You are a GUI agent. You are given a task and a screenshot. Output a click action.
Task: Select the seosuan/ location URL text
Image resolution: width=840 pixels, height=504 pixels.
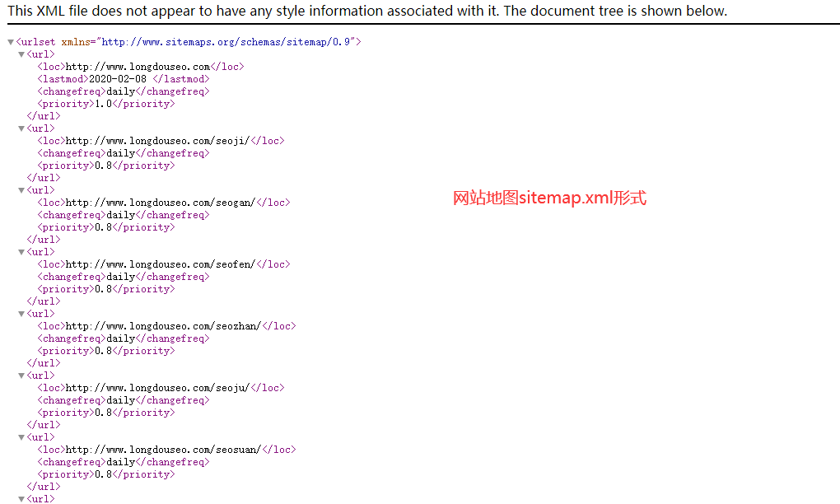[163, 450]
